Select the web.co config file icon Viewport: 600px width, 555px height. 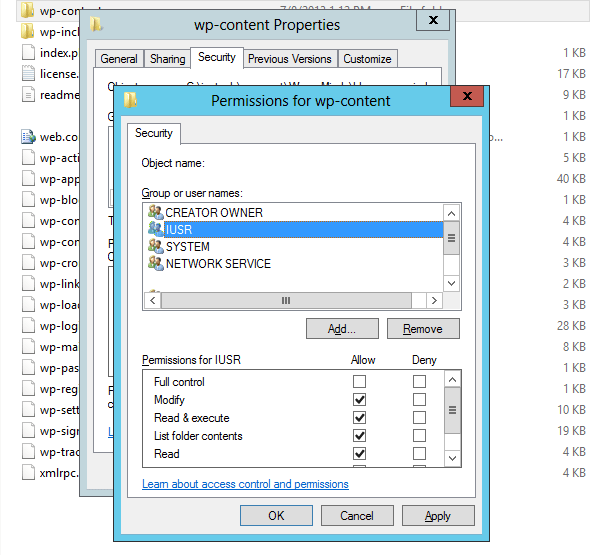pos(28,137)
